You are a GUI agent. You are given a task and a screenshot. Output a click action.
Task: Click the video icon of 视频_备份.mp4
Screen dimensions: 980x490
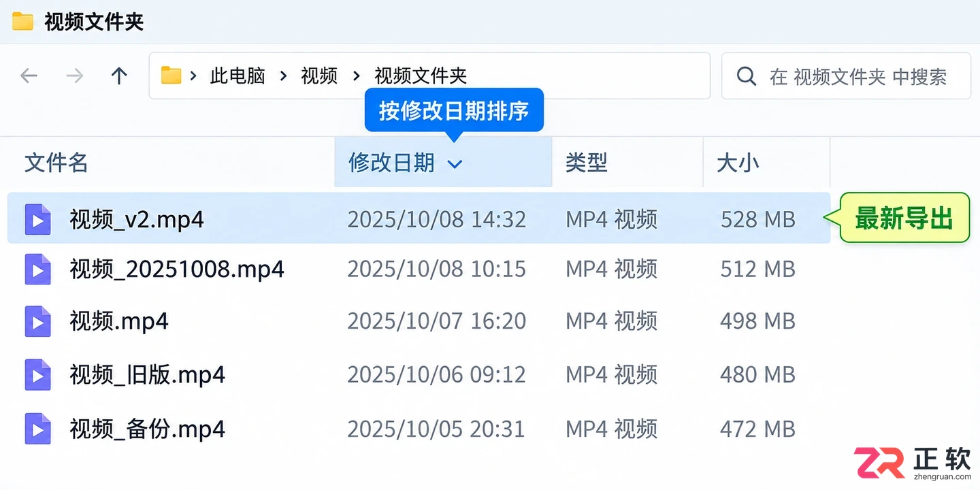[37, 429]
